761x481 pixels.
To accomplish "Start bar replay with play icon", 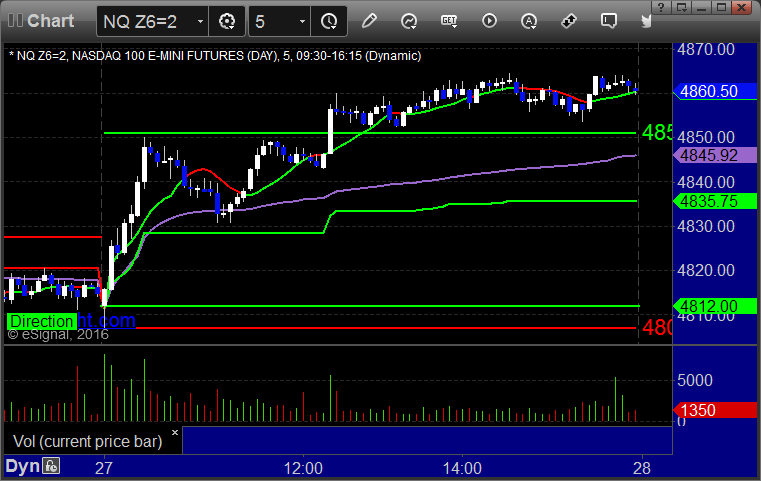I will pyautogui.click(x=489, y=21).
